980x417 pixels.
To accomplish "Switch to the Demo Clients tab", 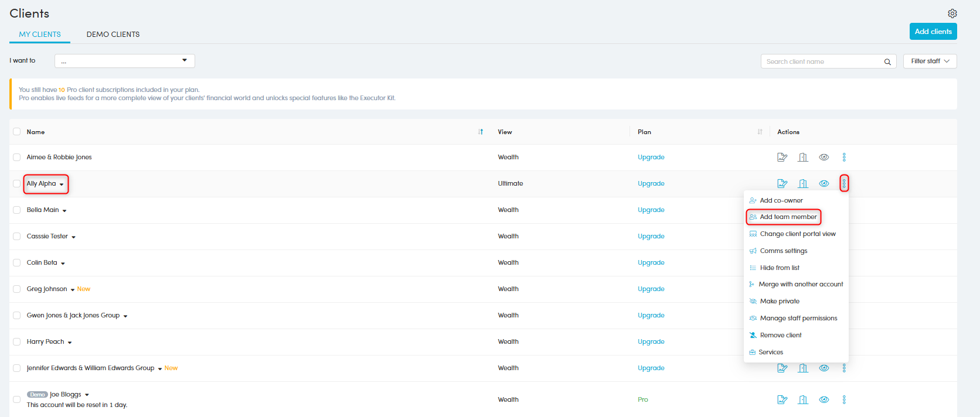I will point(113,34).
